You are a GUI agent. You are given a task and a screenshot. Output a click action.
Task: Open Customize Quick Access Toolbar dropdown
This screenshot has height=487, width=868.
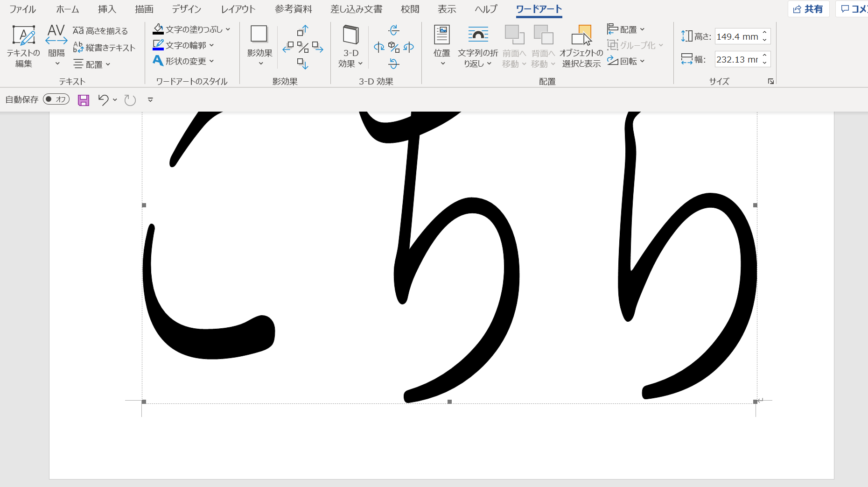150,99
